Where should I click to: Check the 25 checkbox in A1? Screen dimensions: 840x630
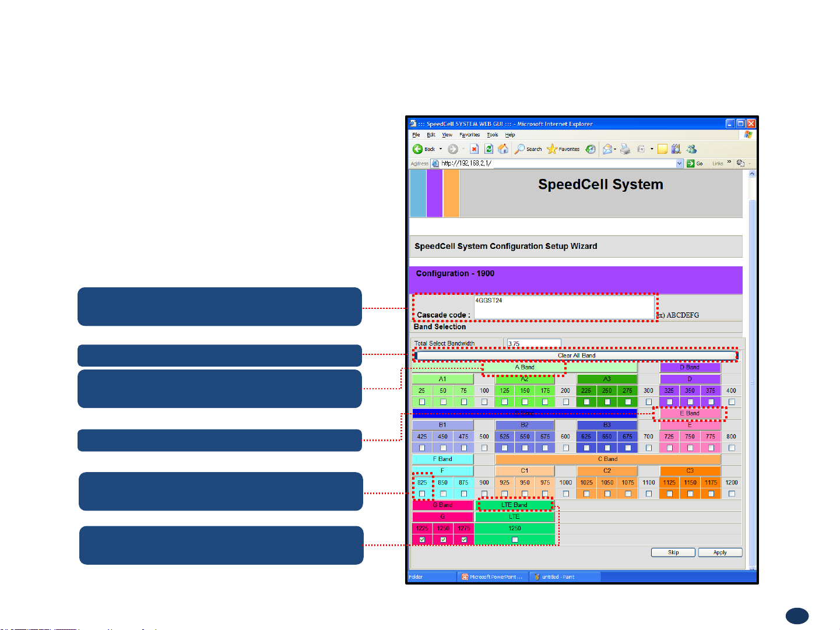pyautogui.click(x=422, y=402)
